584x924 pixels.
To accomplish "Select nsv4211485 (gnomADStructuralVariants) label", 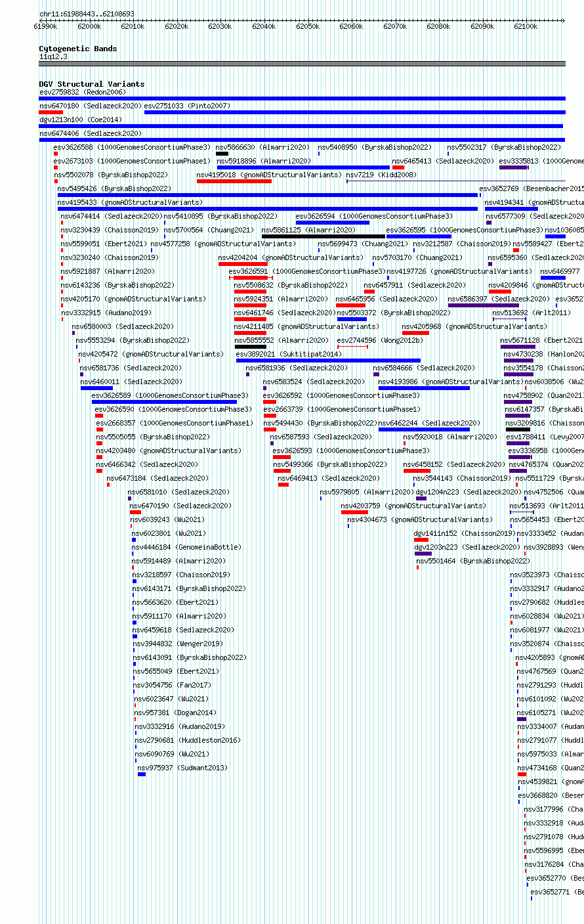I will [306, 326].
